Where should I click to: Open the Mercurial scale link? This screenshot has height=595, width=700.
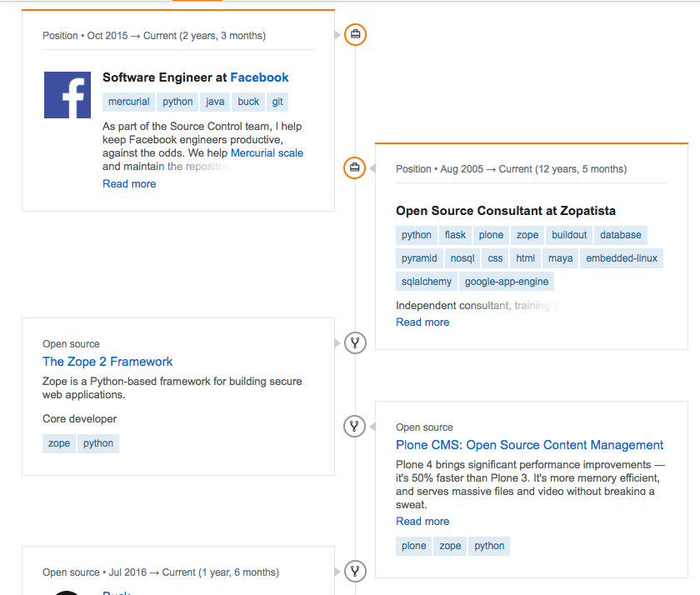(x=267, y=153)
